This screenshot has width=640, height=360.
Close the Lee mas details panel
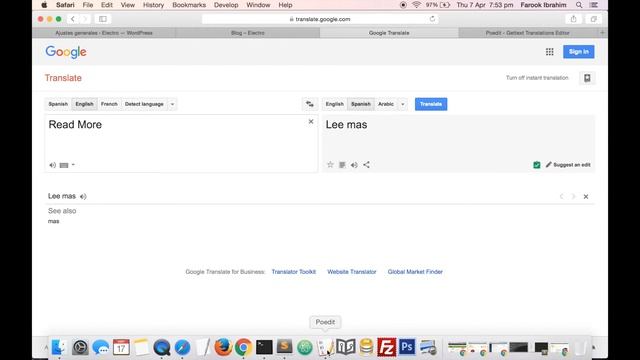click(586, 196)
